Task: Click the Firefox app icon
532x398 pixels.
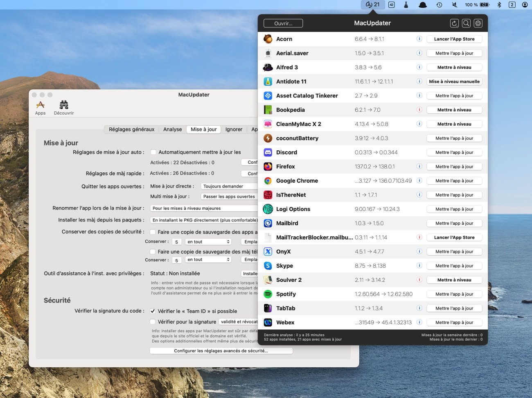Action: pyautogui.click(x=268, y=167)
